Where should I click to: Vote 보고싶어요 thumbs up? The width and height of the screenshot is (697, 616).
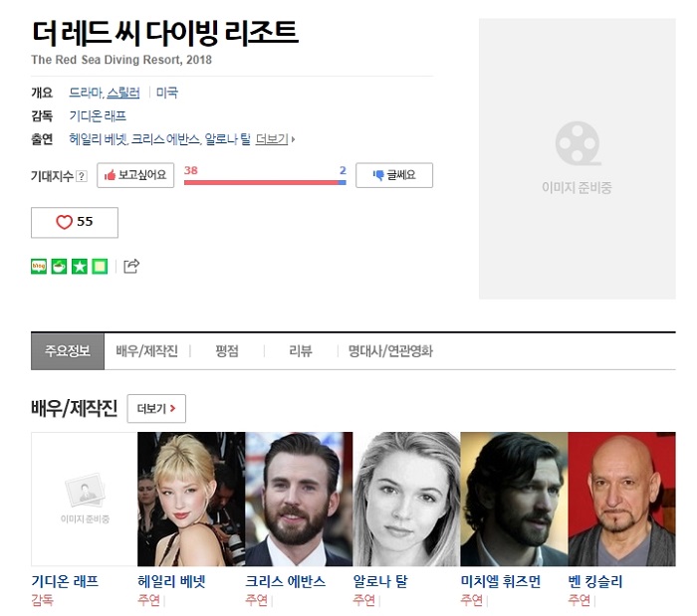point(136,175)
